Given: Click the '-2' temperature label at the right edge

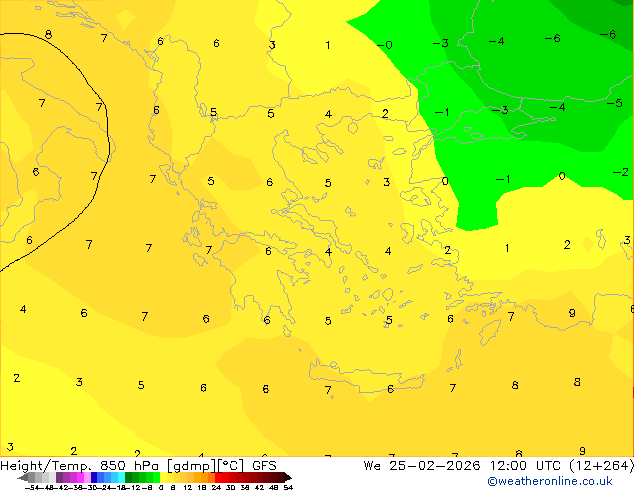Looking at the screenshot, I should 621,172.
